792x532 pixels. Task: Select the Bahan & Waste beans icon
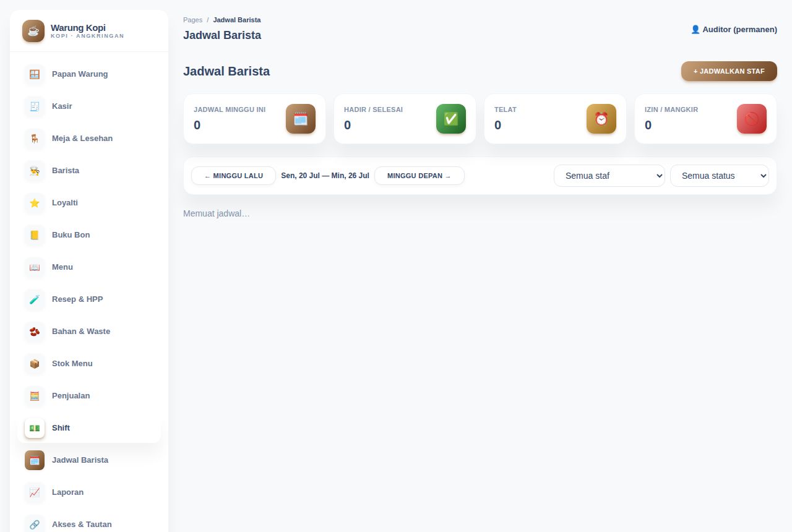click(35, 332)
